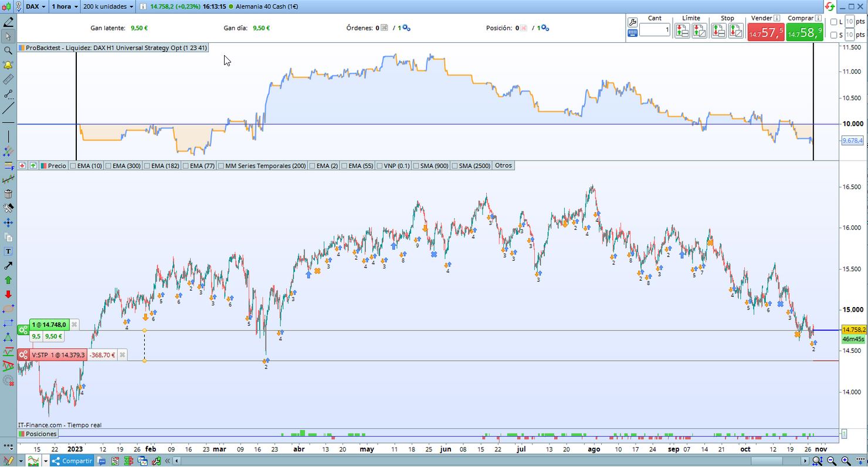The image size is (868, 467).
Task: Select the blue four-way move tool
Action: point(8,223)
